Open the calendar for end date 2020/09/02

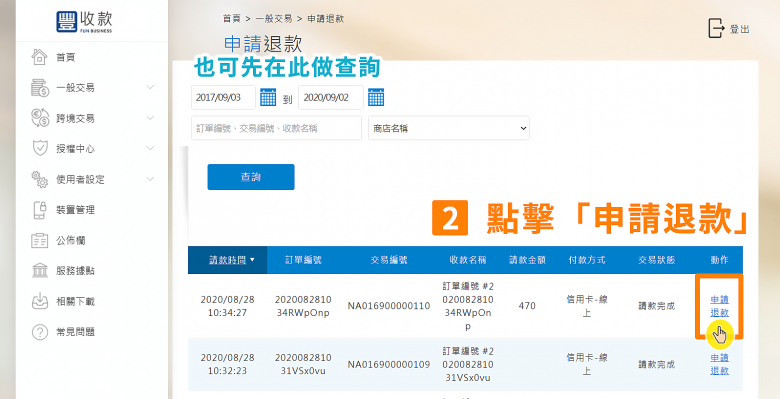click(376, 97)
